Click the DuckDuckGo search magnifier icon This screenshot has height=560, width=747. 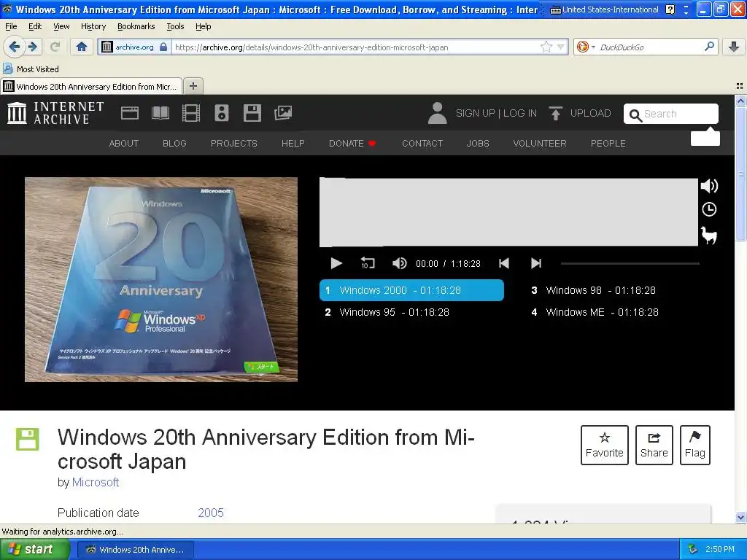pos(709,47)
